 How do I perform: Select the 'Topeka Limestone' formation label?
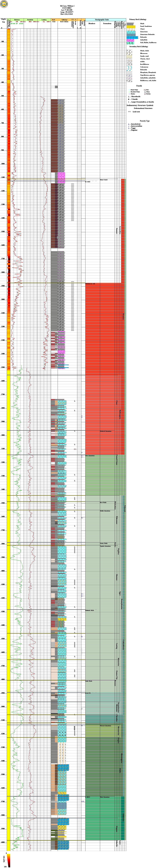pos(105,546)
